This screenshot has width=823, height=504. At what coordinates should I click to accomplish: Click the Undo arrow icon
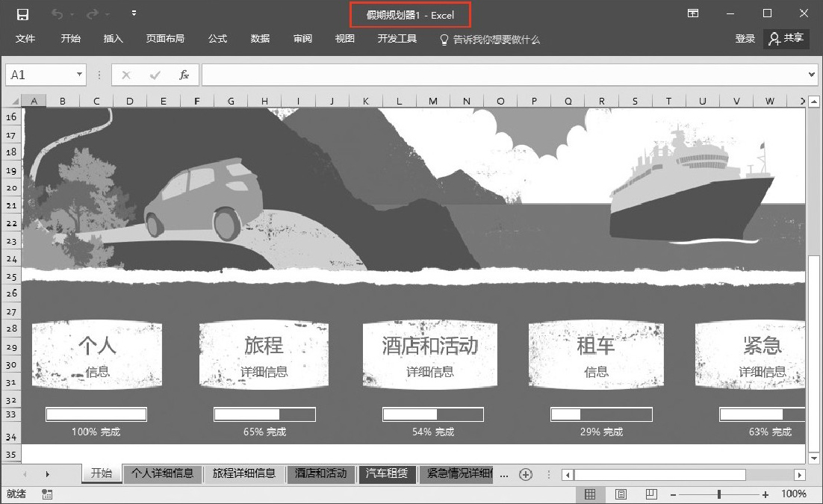58,14
